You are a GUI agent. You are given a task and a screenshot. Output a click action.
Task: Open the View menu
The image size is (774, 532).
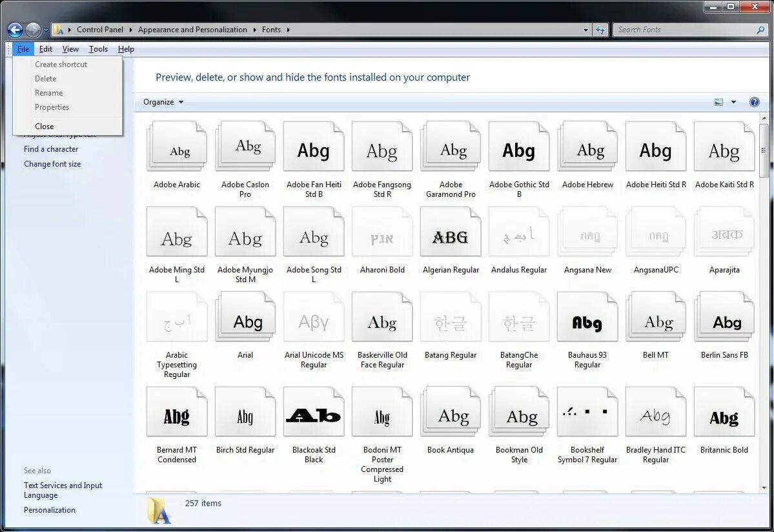(70, 49)
